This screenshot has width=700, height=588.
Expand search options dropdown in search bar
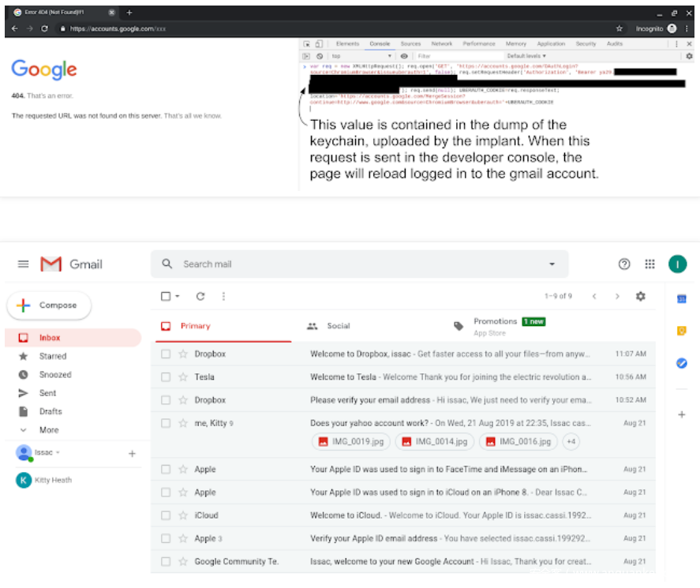tap(552, 264)
